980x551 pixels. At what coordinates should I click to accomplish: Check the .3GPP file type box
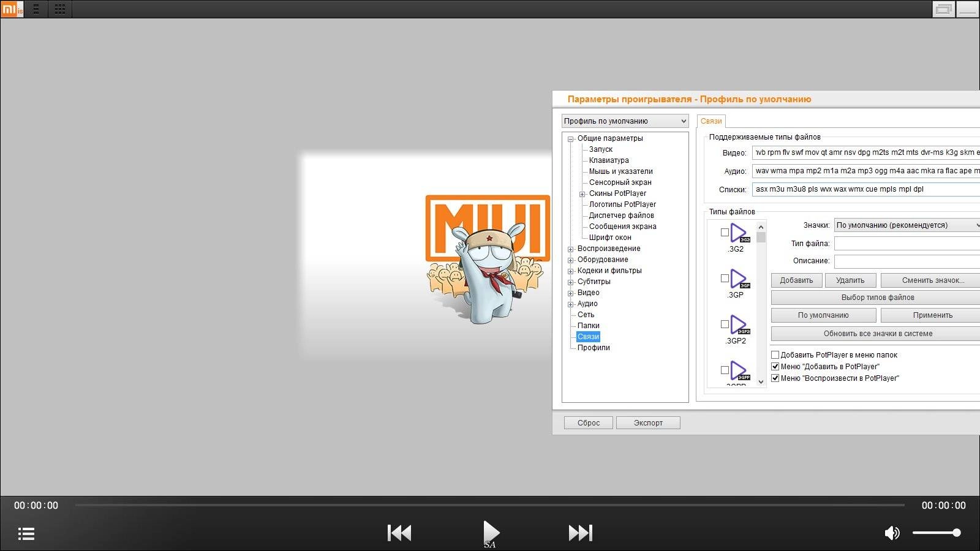click(725, 370)
